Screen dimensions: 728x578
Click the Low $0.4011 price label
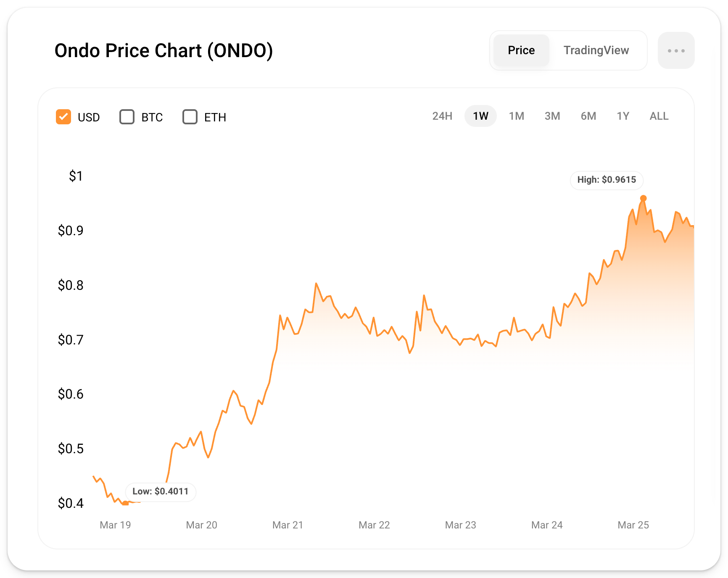click(161, 491)
